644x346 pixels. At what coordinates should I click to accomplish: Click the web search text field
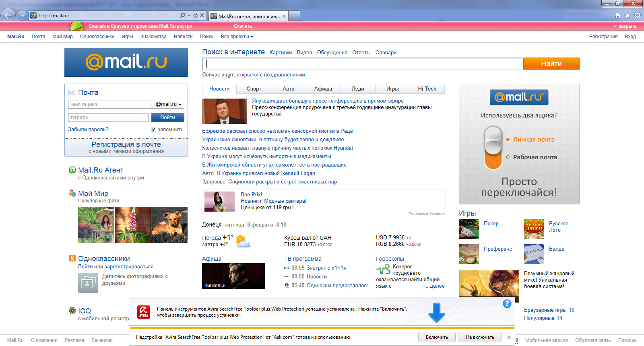(x=362, y=64)
